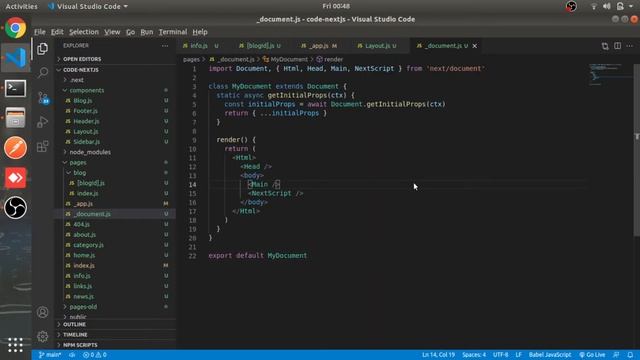Open the Source Control view
Viewport: 640px width, 360px height.
pos(42,98)
